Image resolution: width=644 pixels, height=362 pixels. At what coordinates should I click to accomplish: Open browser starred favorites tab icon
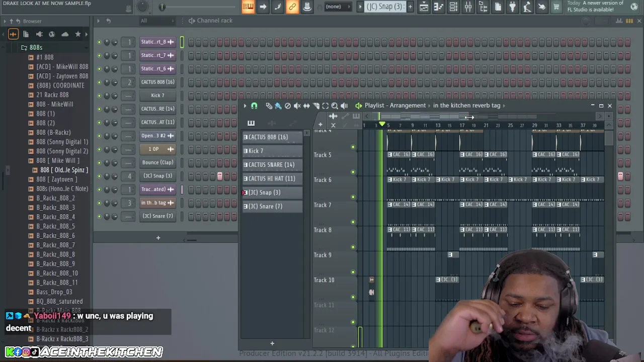pos(77,34)
